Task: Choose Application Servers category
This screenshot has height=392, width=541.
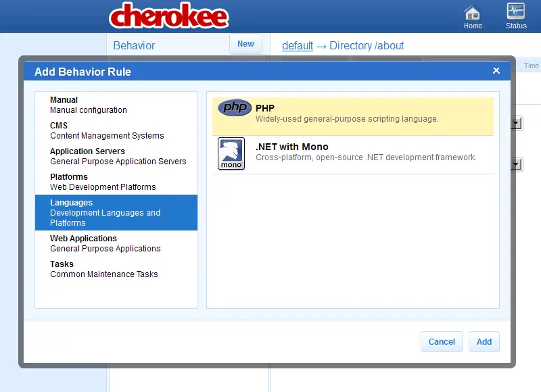Action: tap(116, 156)
